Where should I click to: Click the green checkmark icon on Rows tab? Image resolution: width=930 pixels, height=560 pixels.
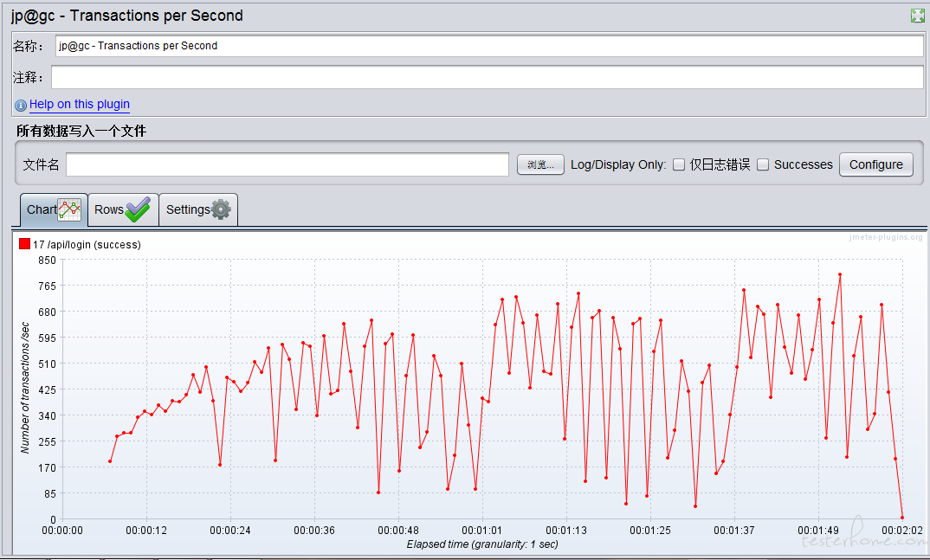click(x=138, y=209)
